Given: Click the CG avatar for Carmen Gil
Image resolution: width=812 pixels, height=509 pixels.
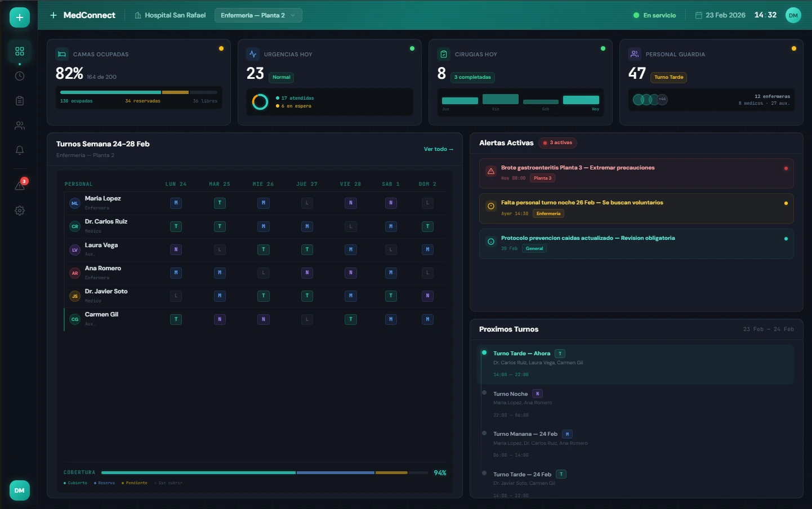Looking at the screenshot, I should tap(75, 319).
